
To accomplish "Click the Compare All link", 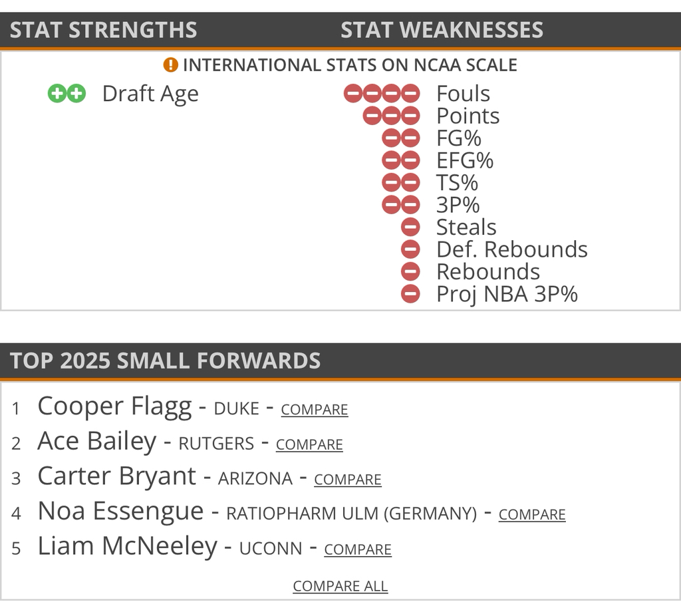I will (x=340, y=586).
